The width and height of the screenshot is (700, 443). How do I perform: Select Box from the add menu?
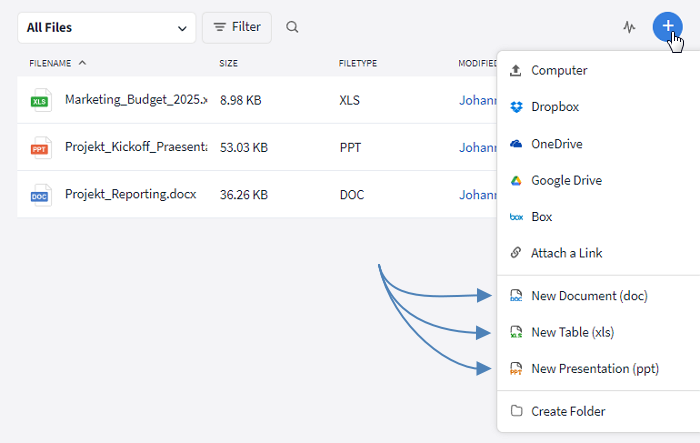click(x=541, y=217)
